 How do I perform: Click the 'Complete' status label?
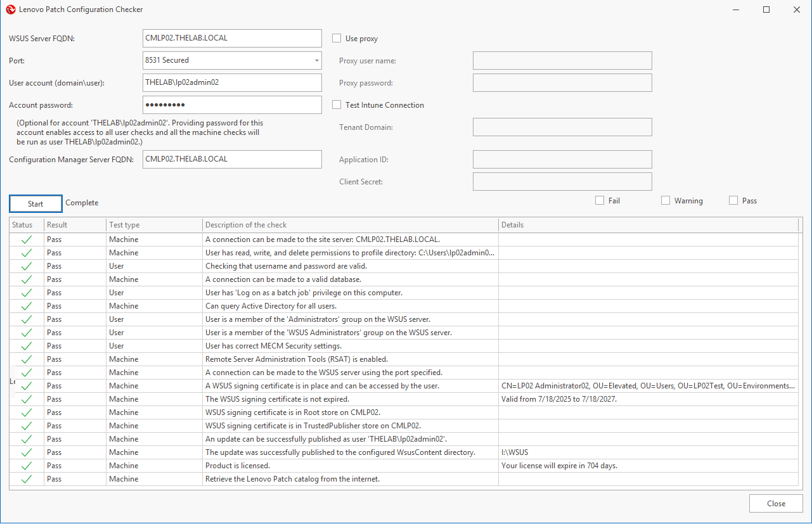82,203
